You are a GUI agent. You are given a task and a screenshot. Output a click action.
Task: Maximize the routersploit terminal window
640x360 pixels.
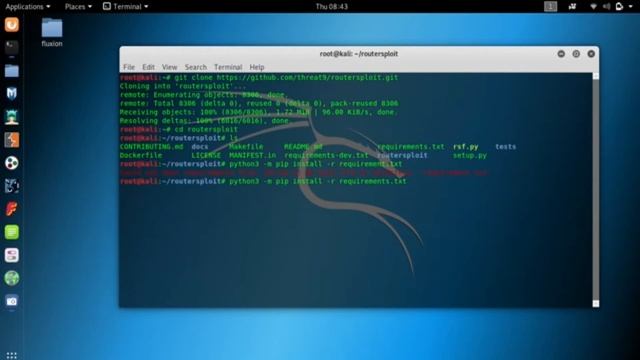(576, 54)
